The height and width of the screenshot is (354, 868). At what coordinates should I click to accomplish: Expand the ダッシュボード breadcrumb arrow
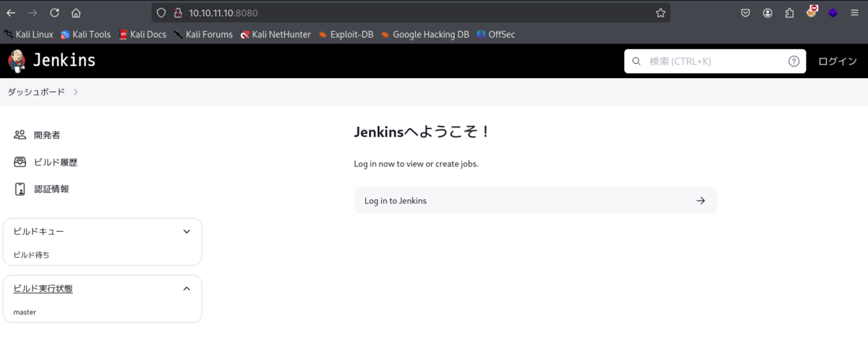pyautogui.click(x=76, y=92)
